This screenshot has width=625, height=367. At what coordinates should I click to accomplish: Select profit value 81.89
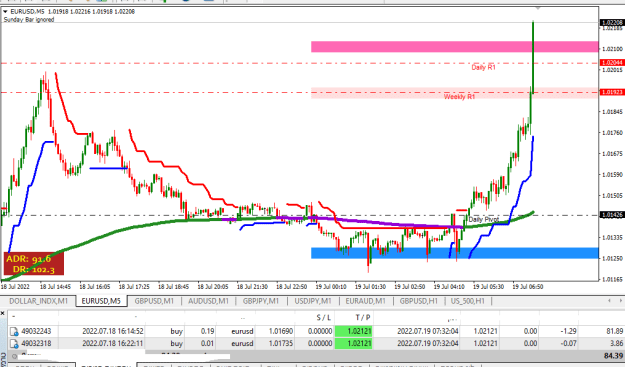(614, 332)
